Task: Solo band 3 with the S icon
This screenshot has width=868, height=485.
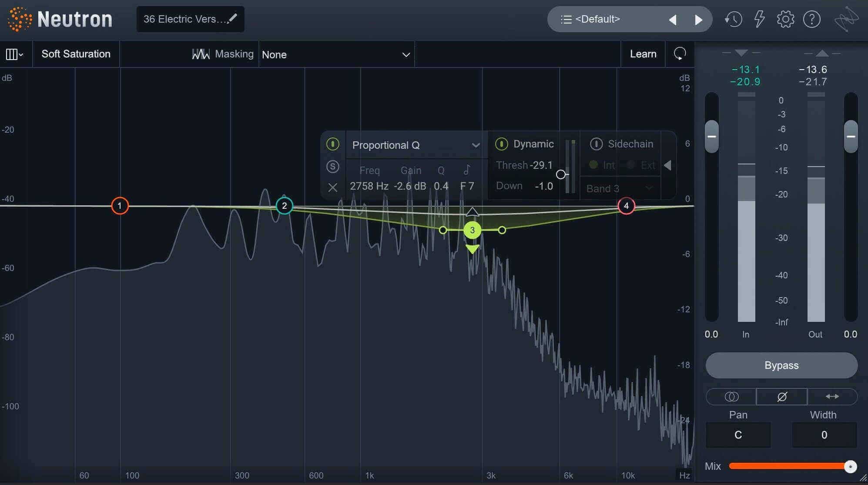Action: click(332, 166)
